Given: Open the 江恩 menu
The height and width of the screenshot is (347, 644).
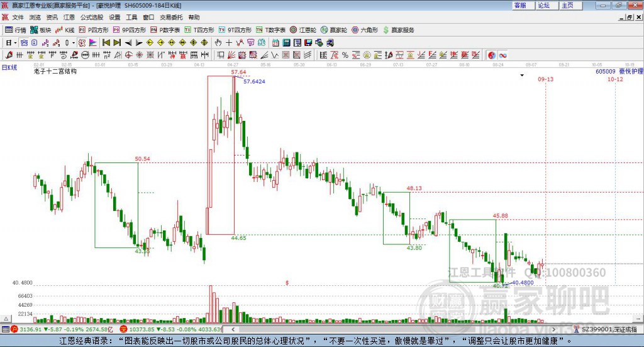Looking at the screenshot, I should (69, 17).
